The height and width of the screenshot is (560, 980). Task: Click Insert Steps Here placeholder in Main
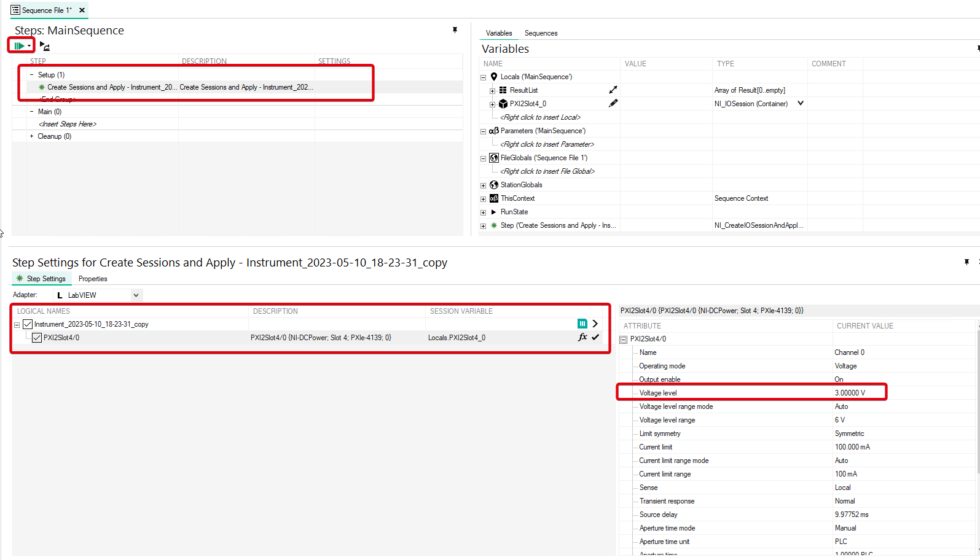[68, 124]
